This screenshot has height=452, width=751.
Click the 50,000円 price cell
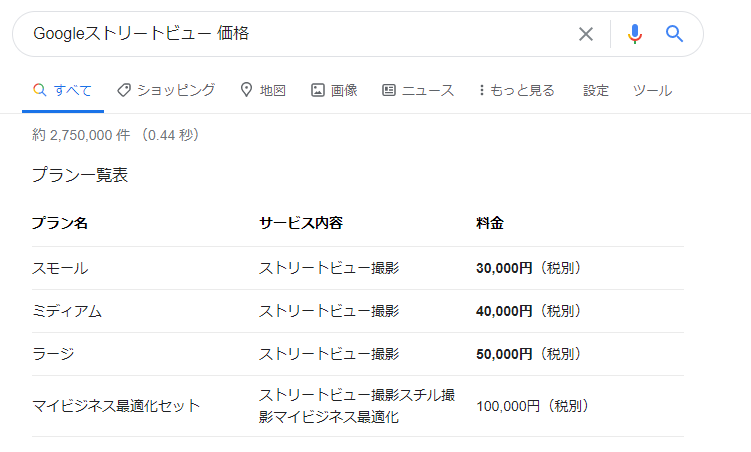(x=528, y=354)
